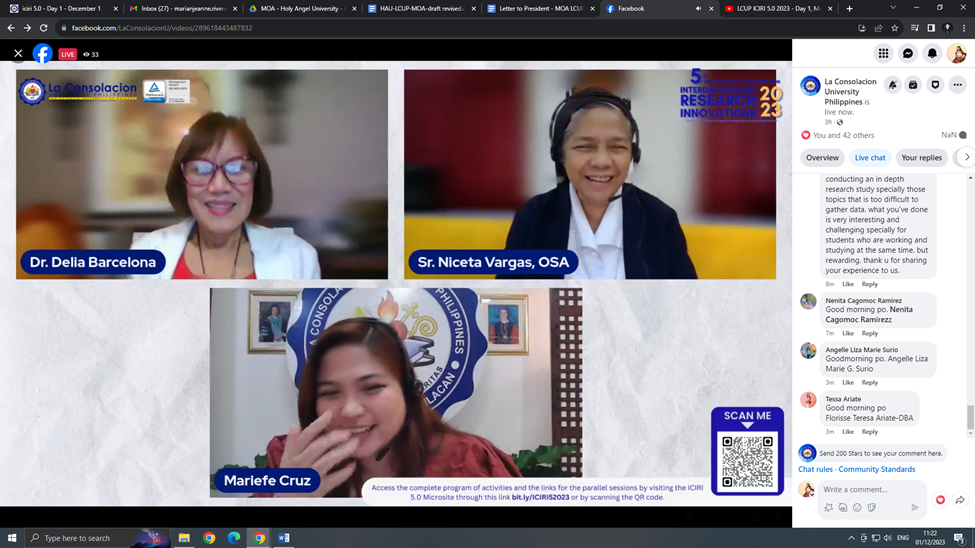This screenshot has height=548, width=975.
Task: Select the Your replies tab
Action: [921, 158]
